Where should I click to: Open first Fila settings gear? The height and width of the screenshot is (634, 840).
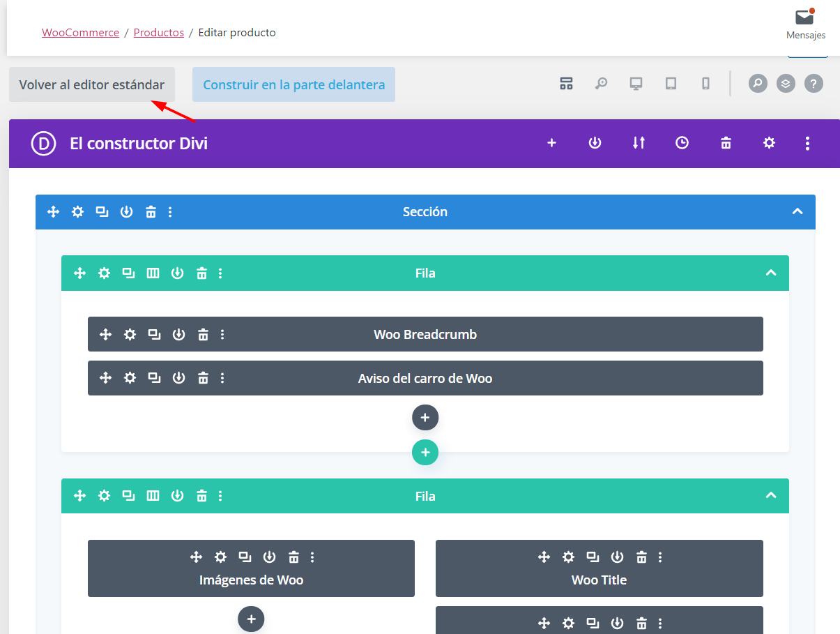pos(105,273)
